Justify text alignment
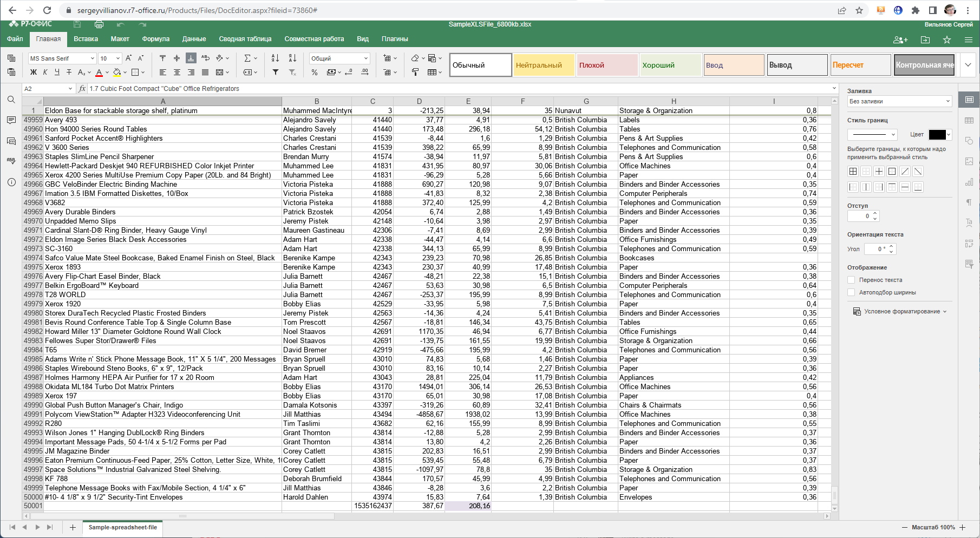 (x=205, y=72)
